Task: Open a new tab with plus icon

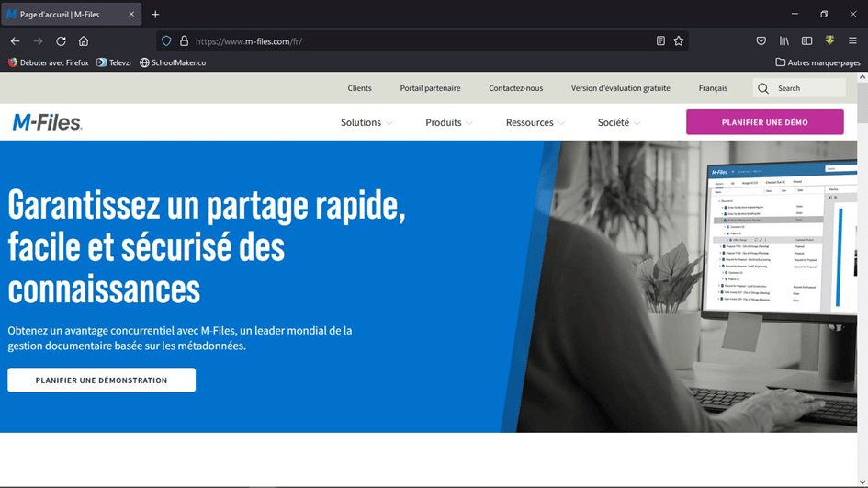Action: click(155, 15)
